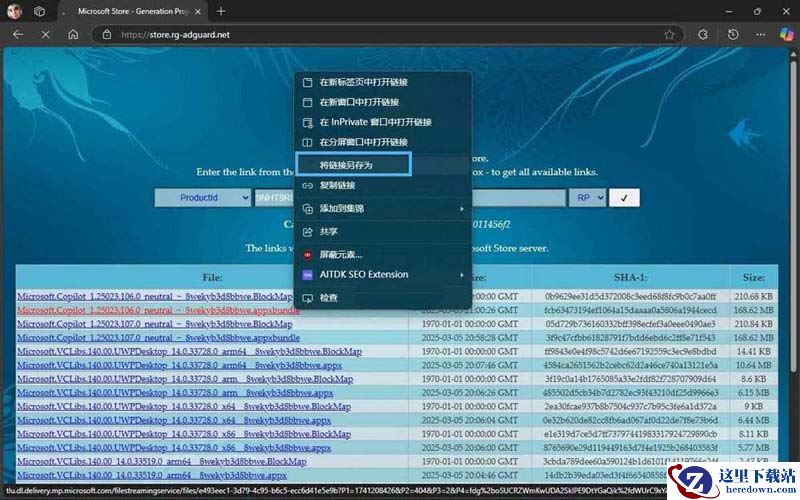Open Microsoft.Copilot 1.25023.107.0 appxbundle link
The width and height of the screenshot is (800, 500).
158,338
